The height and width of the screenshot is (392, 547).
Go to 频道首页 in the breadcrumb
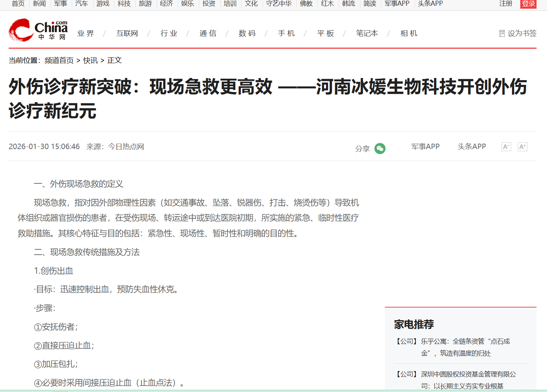coord(59,60)
